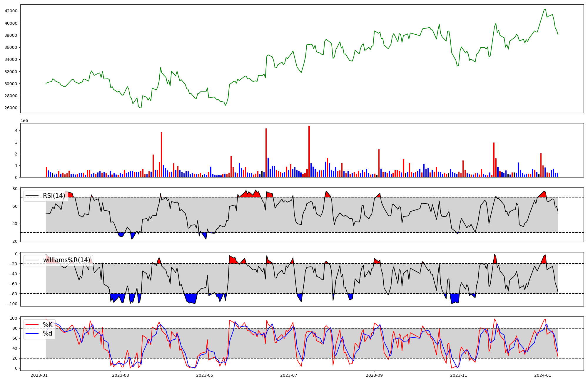Click the 2023-03 x-axis date label
Image resolution: width=588 pixels, height=382 pixels.
pyautogui.click(x=121, y=375)
